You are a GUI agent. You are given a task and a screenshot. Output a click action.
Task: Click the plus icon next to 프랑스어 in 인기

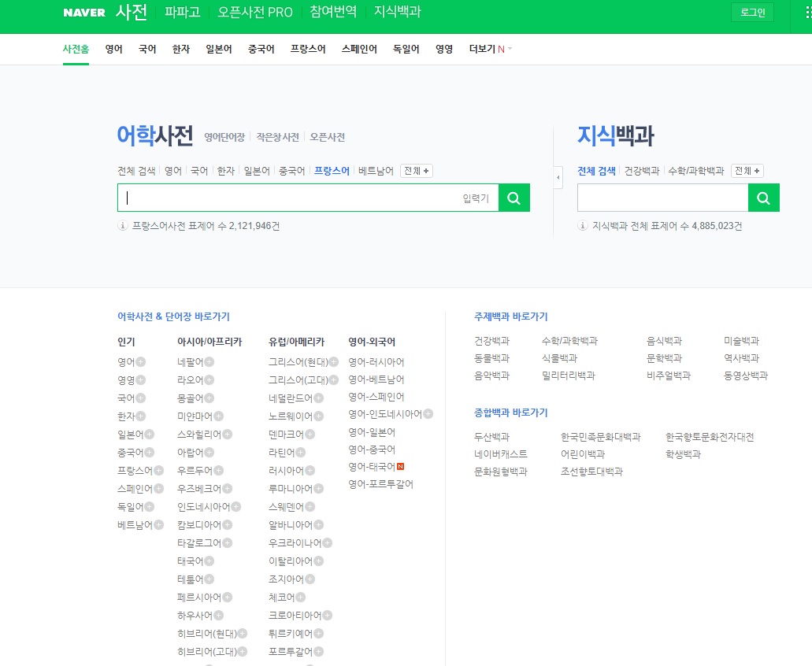[159, 471]
